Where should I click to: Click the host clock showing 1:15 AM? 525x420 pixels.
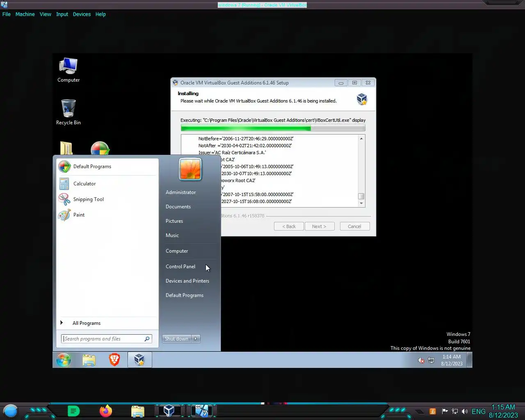tap(503, 411)
